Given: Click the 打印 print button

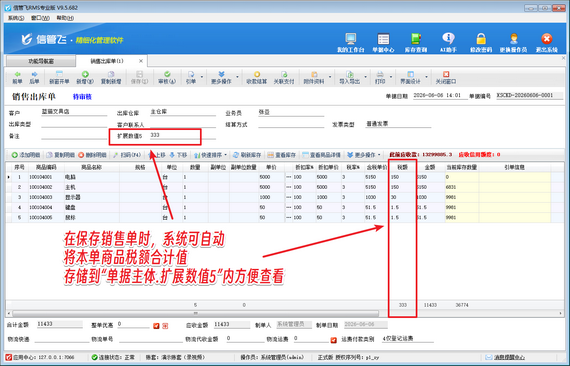Looking at the screenshot, I should pyautogui.click(x=380, y=78).
